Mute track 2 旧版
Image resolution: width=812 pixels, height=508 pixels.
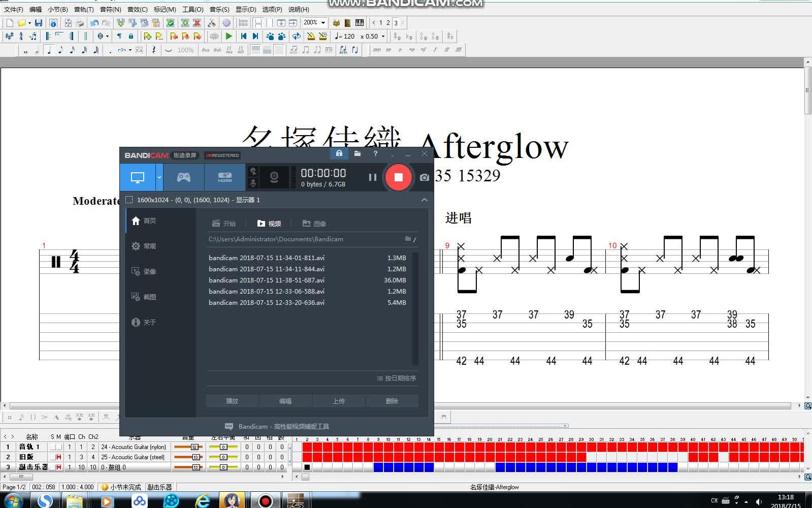pos(58,457)
